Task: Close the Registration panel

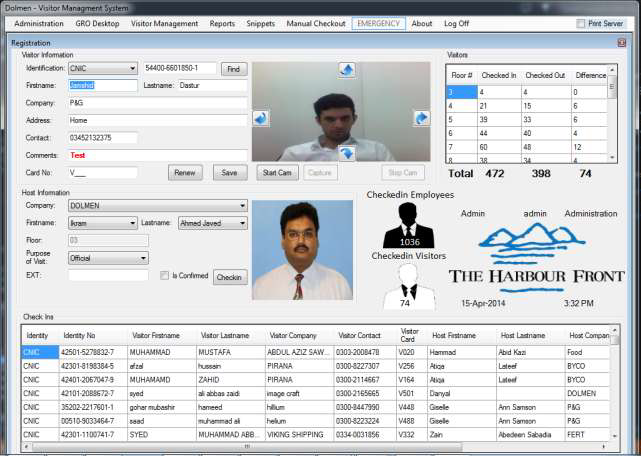Action: tap(621, 43)
